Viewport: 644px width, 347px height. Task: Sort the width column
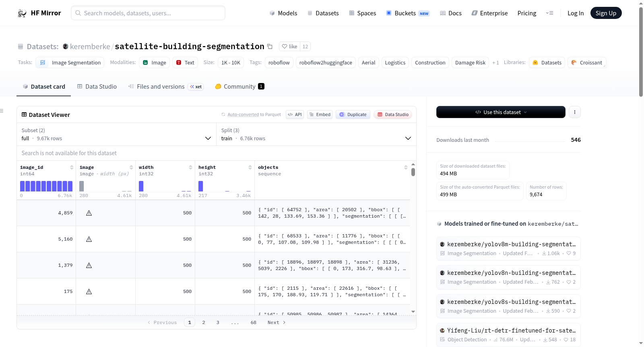190,167
